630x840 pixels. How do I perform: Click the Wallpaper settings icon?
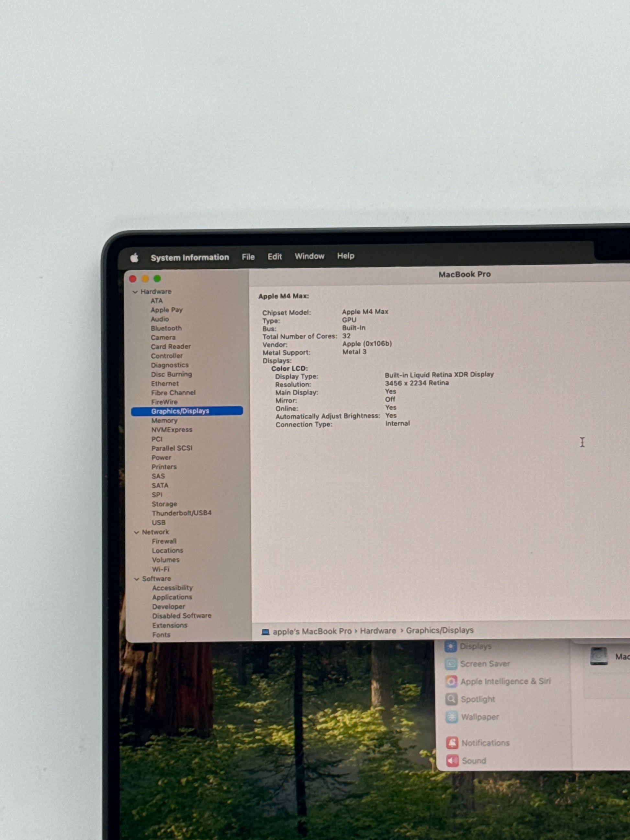[452, 717]
